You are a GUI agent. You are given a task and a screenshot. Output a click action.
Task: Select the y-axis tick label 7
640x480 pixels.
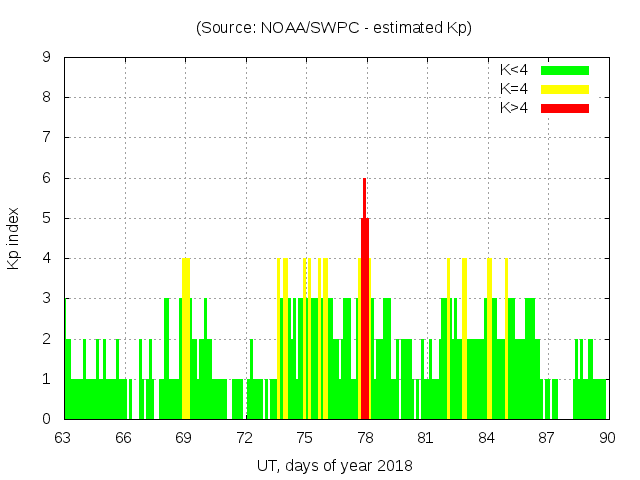[47, 137]
